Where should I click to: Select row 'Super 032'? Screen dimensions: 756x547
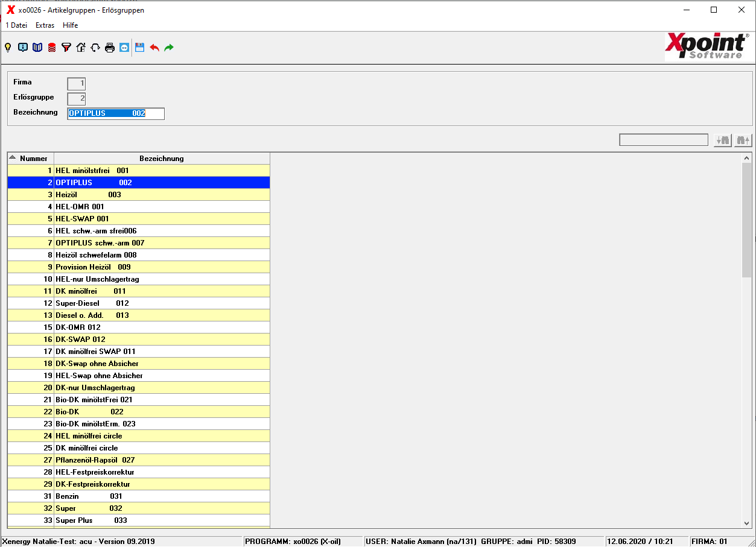[x=139, y=508]
